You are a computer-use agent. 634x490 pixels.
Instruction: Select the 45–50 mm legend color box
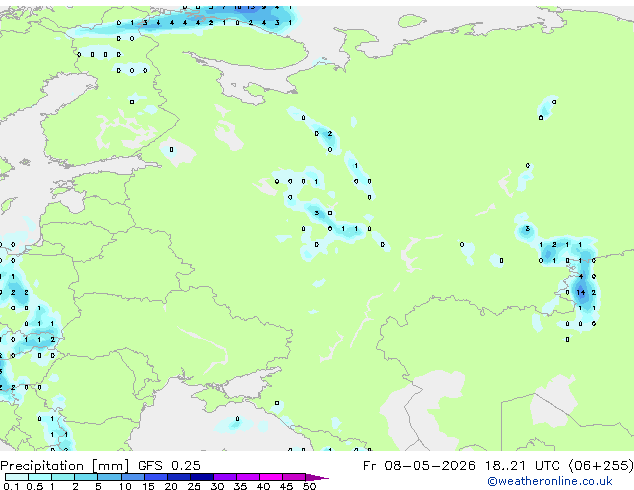pos(294,477)
